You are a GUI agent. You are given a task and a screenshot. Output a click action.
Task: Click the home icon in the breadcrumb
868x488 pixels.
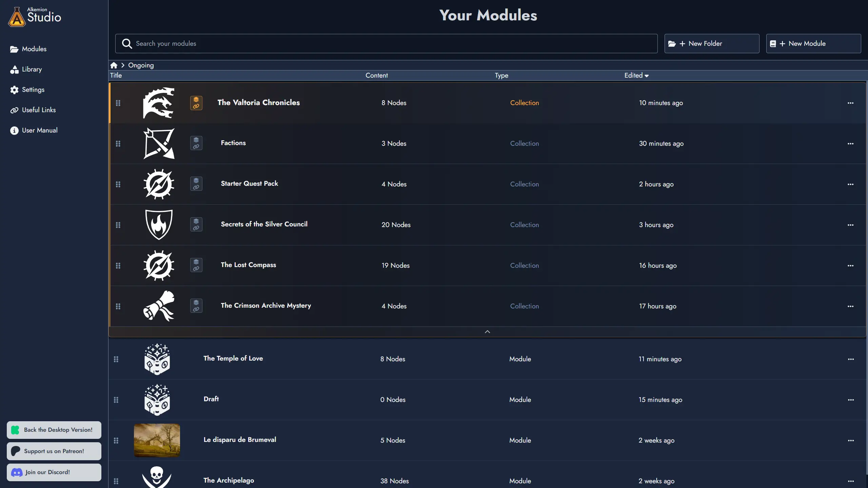[x=114, y=65]
